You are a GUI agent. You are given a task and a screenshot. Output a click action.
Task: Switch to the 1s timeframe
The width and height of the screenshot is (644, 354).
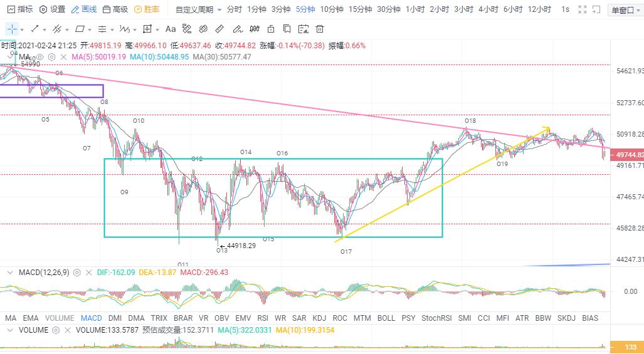click(x=565, y=9)
